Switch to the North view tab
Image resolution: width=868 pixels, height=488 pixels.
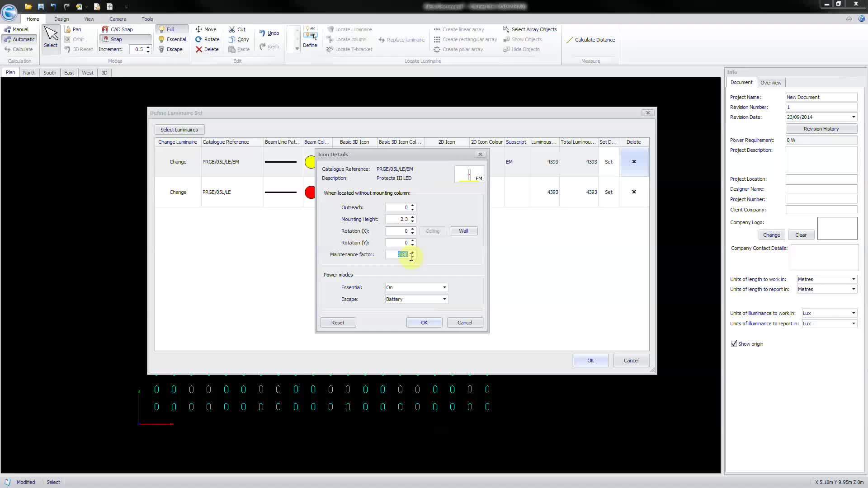click(x=29, y=73)
